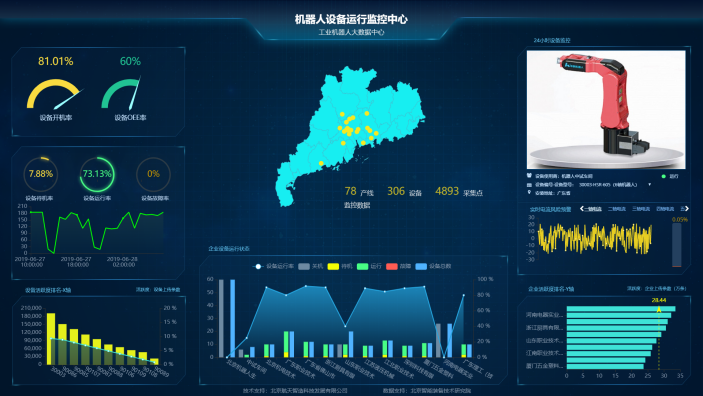Click the device number icon beside 设备编号
This screenshot has width=703, height=396.
click(x=529, y=184)
